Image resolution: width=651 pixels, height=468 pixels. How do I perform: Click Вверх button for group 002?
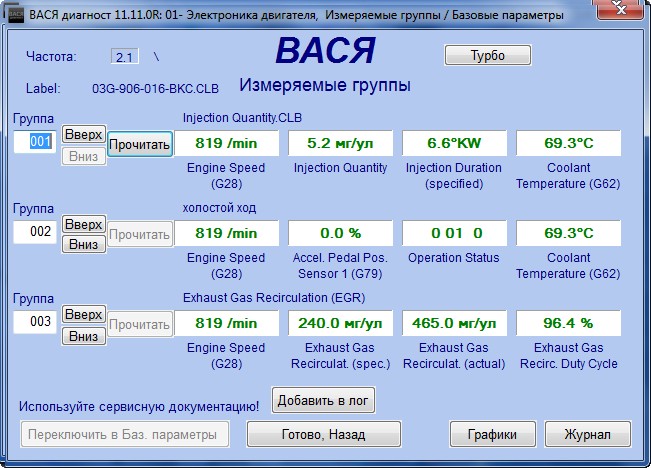(83, 224)
